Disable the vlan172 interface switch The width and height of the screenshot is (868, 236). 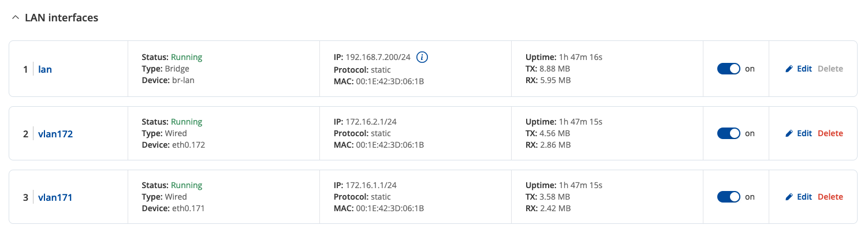click(728, 134)
